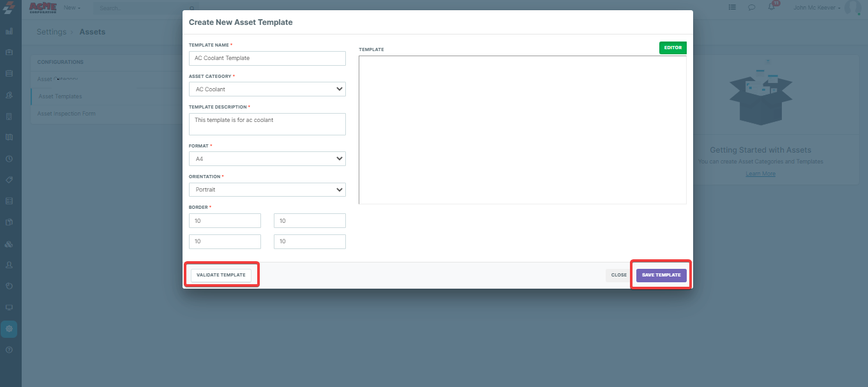Click the app logo at sidebar top
The image size is (868, 387).
(x=9, y=8)
